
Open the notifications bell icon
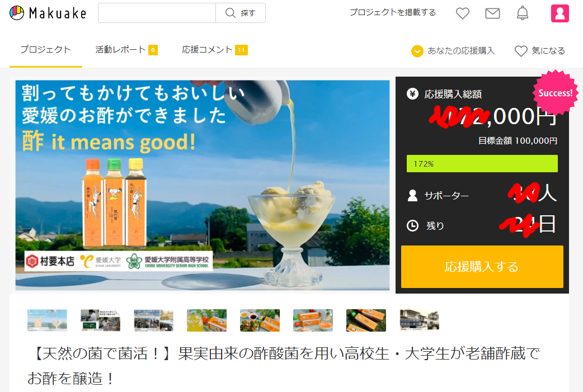[x=523, y=13]
